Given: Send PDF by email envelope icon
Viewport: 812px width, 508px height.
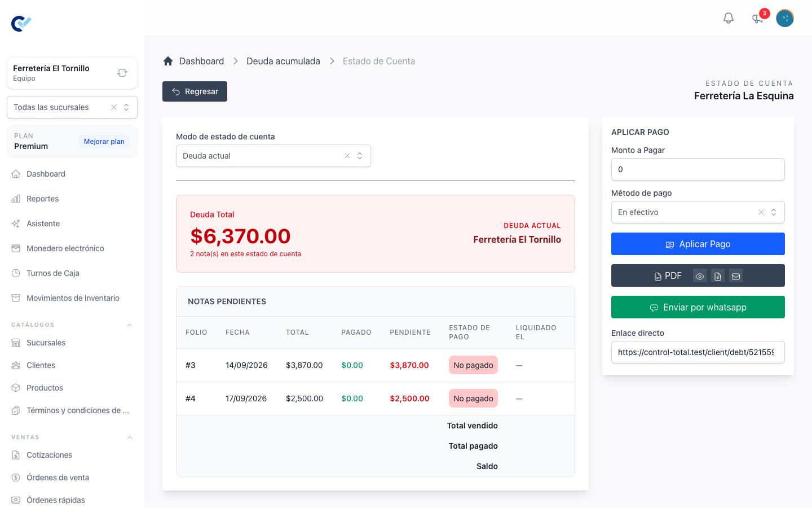Looking at the screenshot, I should 736,276.
